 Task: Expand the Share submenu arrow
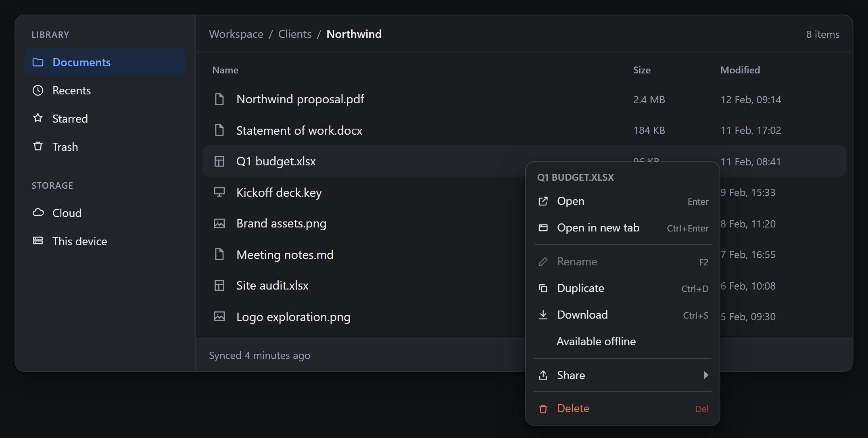pyautogui.click(x=706, y=375)
